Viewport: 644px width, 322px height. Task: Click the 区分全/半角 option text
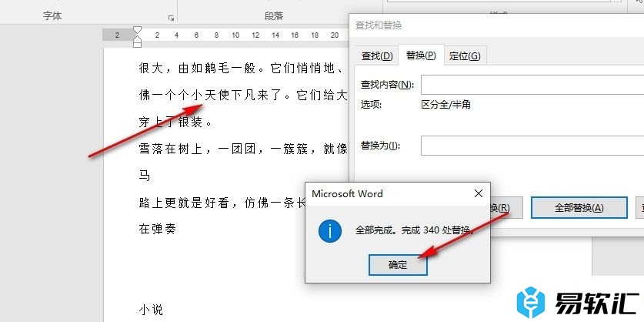click(446, 105)
